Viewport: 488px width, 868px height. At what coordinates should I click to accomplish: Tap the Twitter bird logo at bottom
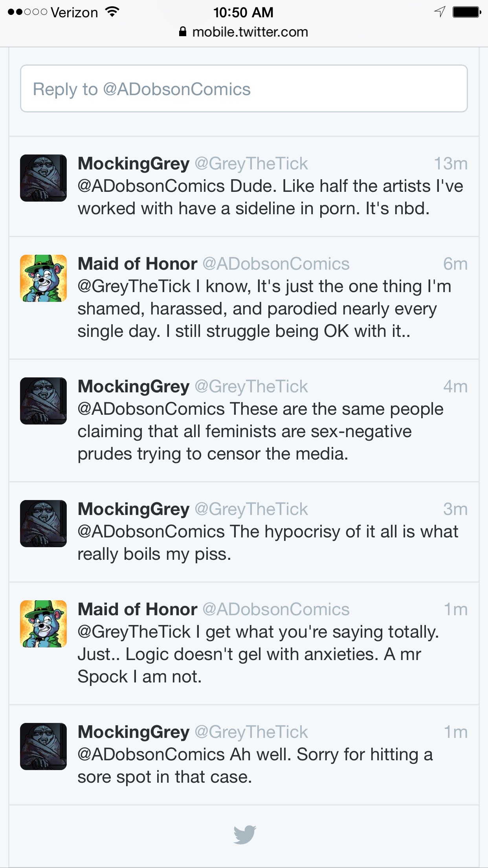pos(245,834)
